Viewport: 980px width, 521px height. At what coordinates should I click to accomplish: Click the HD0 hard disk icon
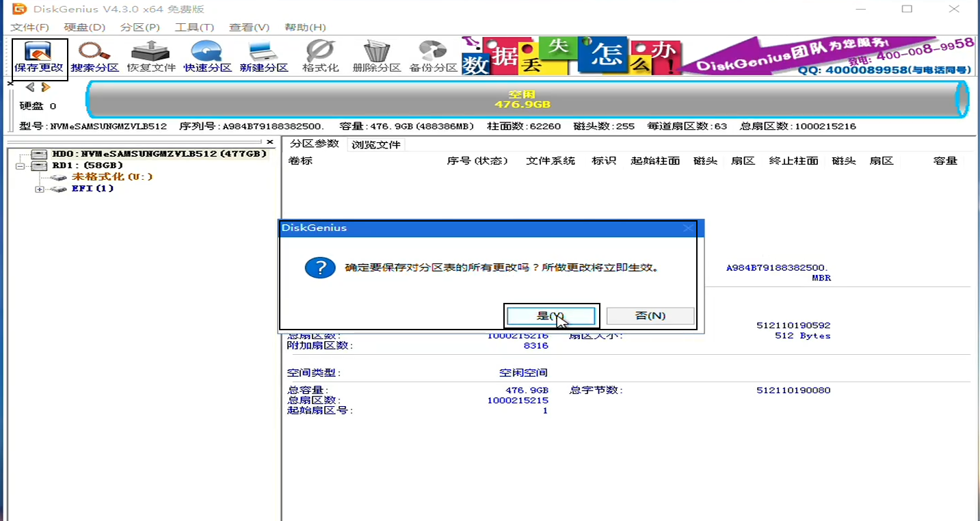(40, 155)
